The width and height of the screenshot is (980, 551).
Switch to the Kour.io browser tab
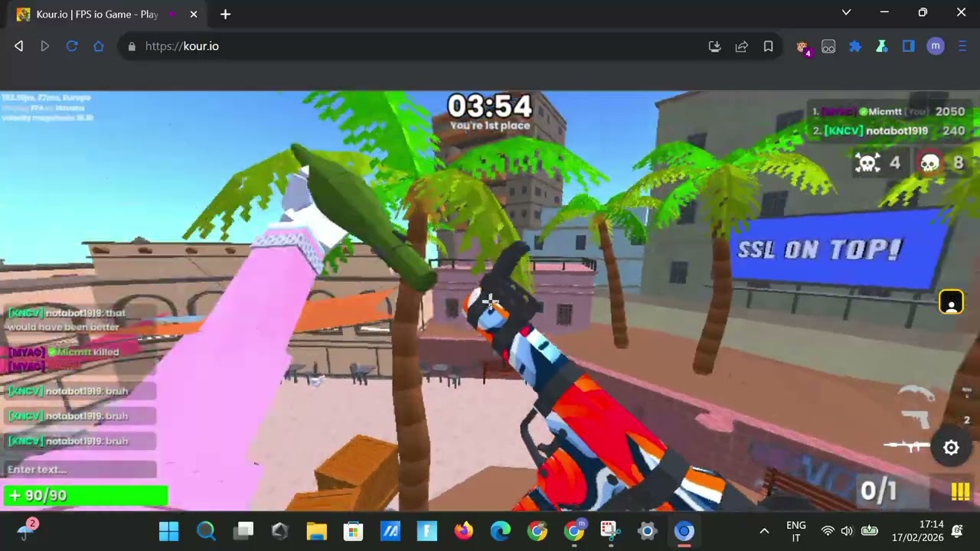[x=97, y=15]
